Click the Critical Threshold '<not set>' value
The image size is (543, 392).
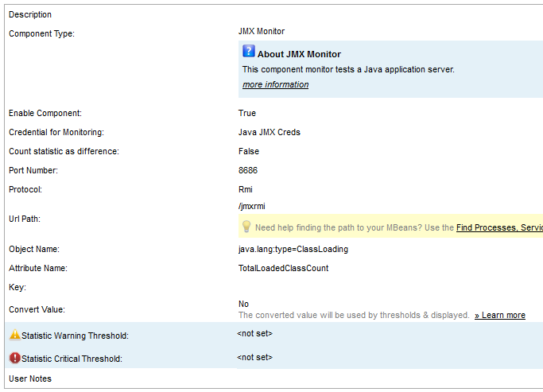(x=254, y=358)
